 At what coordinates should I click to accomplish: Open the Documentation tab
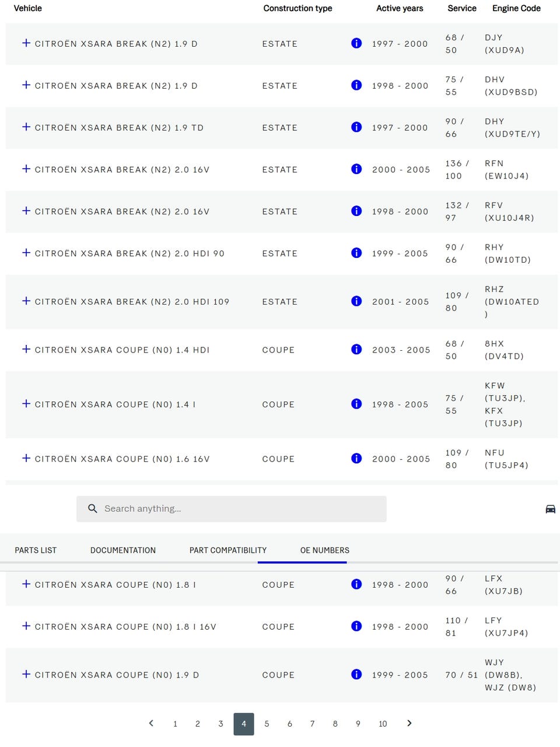point(123,550)
